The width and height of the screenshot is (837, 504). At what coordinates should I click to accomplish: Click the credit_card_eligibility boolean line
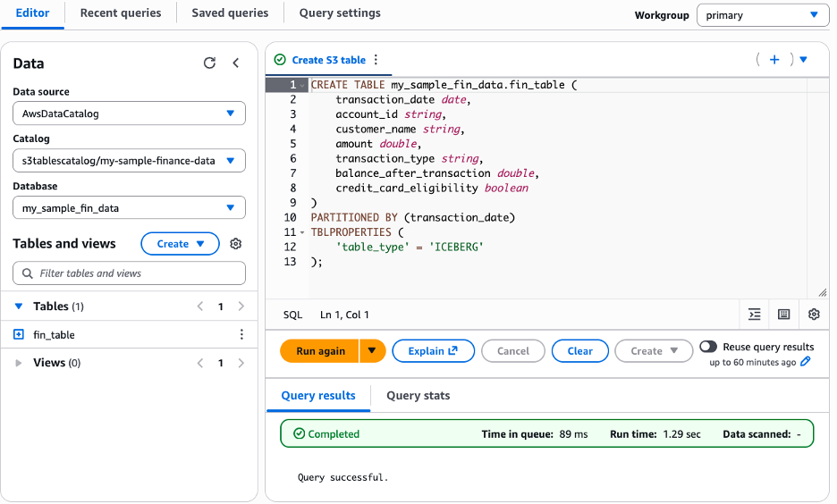432,189
